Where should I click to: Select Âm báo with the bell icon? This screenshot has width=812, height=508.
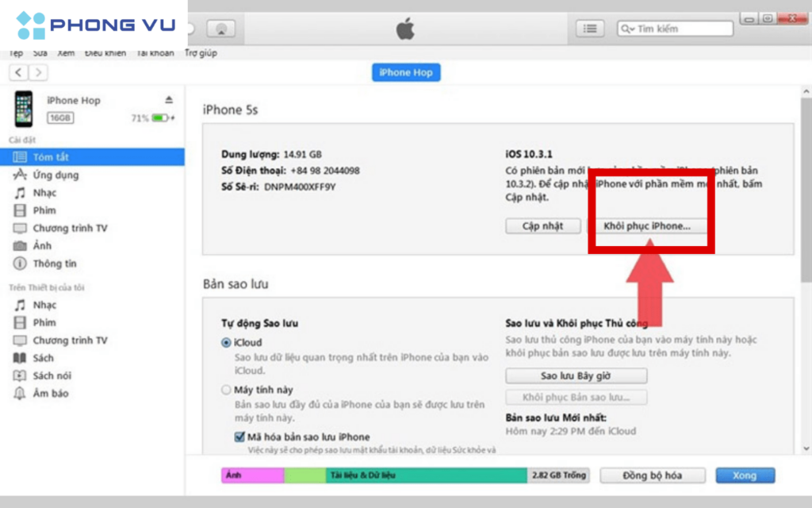click(x=50, y=393)
